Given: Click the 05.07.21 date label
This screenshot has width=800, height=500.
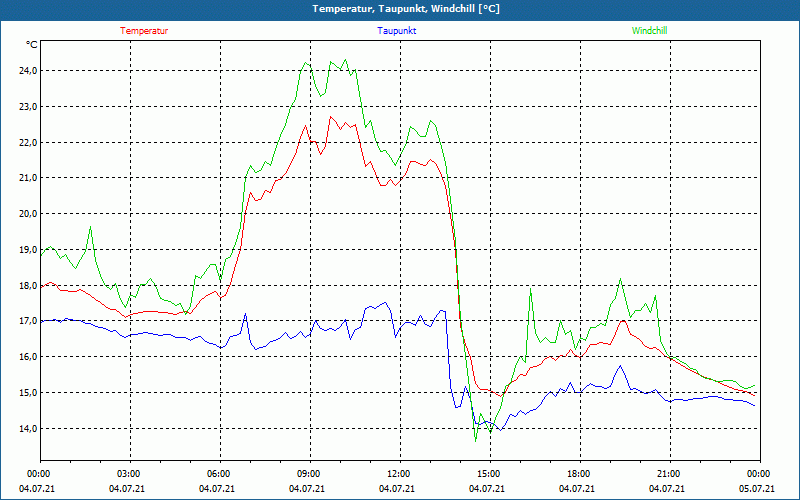Looking at the screenshot, I should (757, 489).
